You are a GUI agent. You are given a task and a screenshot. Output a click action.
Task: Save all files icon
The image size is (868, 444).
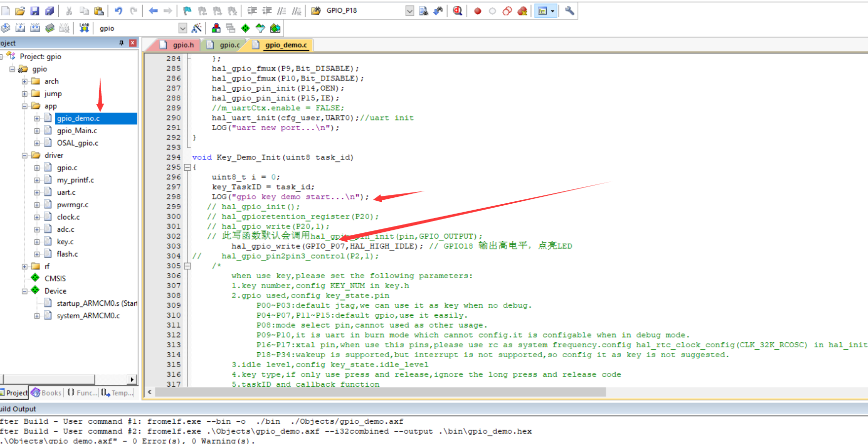(49, 11)
